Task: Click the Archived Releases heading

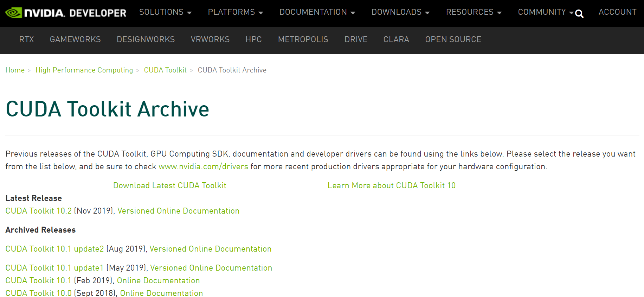Action: point(40,230)
